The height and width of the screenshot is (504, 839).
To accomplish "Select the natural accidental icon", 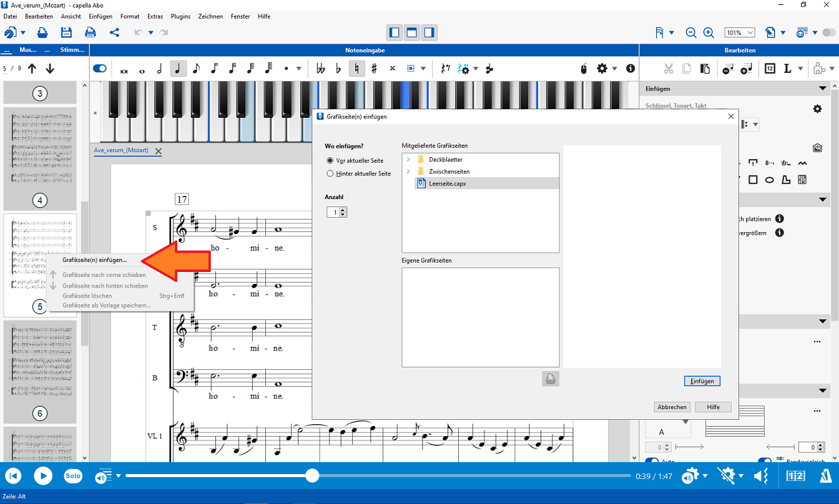I will coord(356,69).
